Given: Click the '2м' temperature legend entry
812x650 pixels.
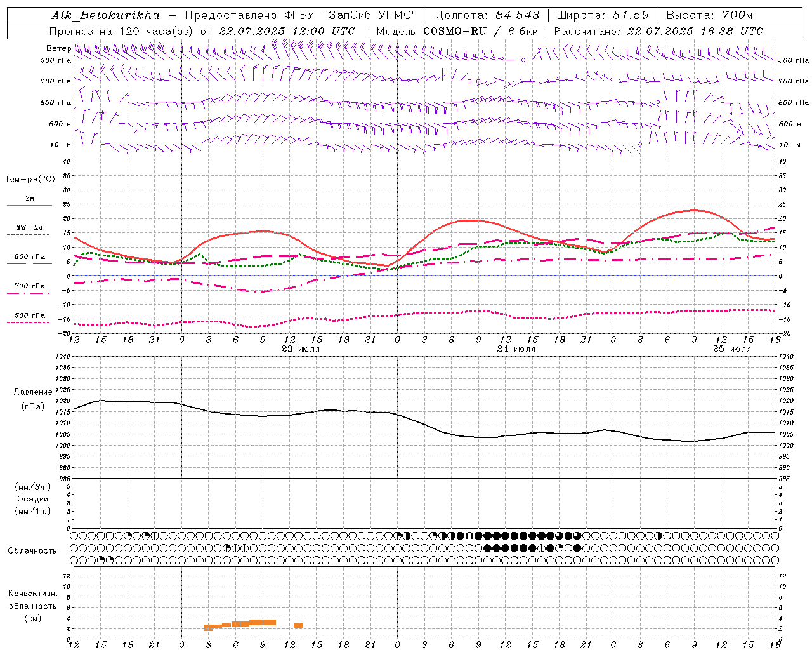Looking at the screenshot, I should point(30,198).
